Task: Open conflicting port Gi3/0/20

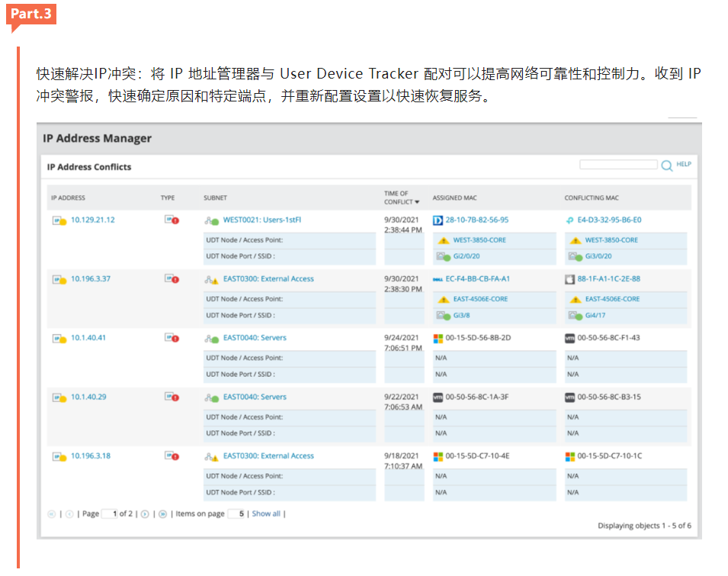Action: coord(598,256)
